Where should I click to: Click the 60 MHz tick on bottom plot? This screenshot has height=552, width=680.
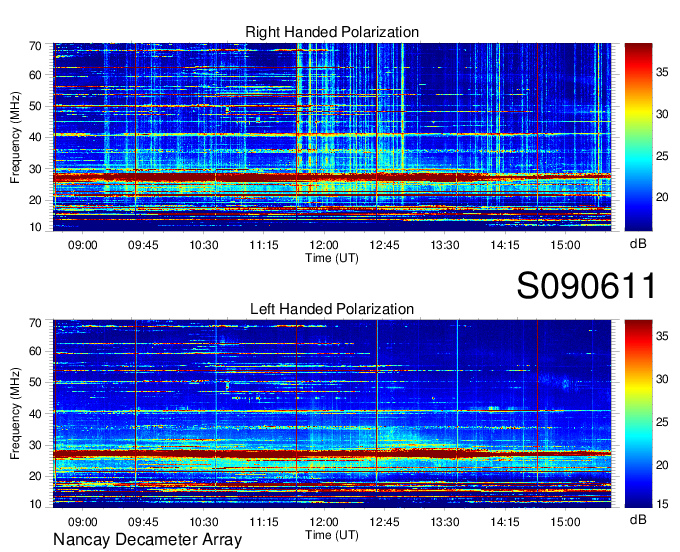(35, 352)
